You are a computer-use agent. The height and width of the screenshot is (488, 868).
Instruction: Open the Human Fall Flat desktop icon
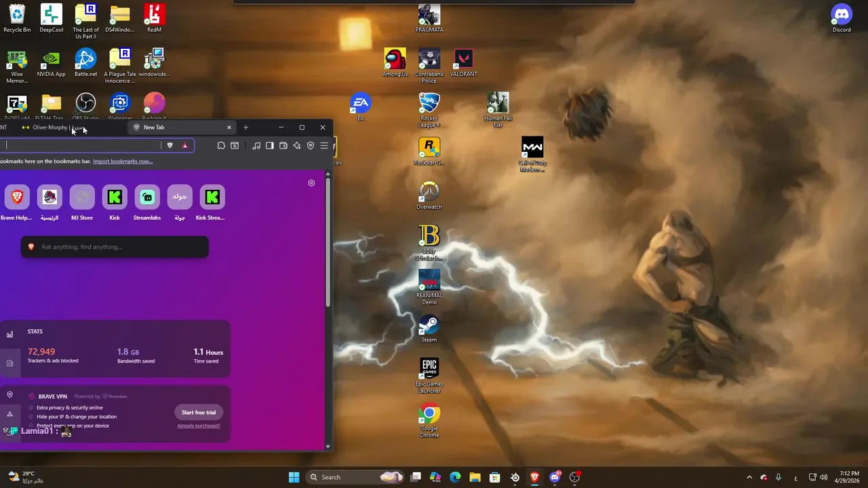[x=498, y=110]
